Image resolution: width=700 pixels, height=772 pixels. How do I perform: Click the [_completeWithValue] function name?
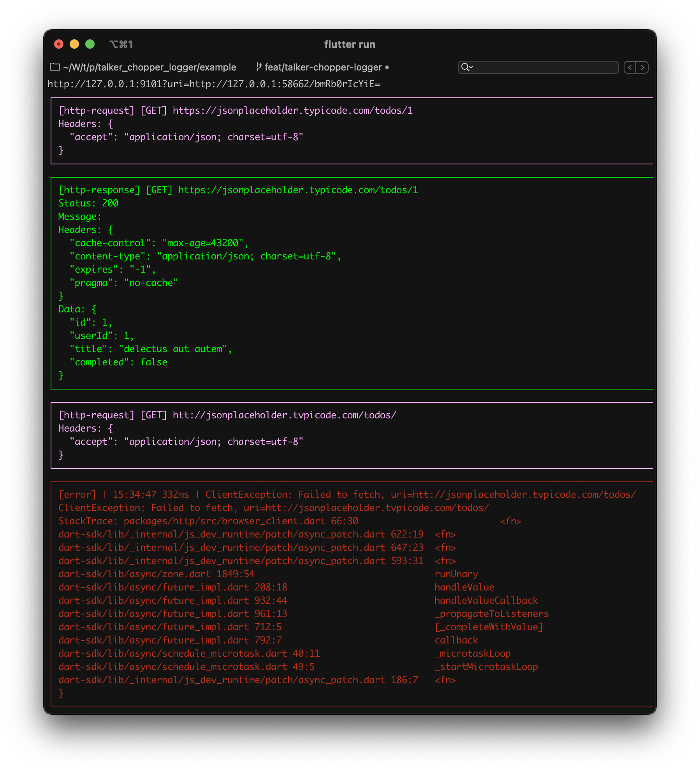489,627
